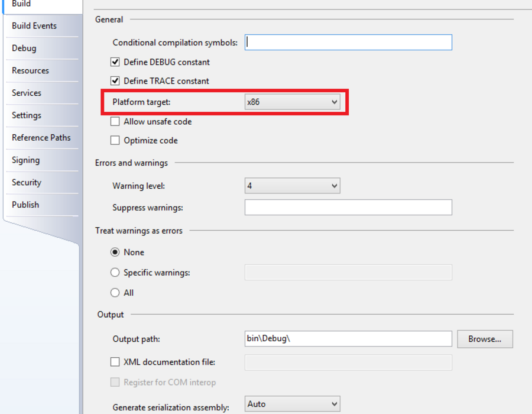532x414 pixels.
Task: Open the Security tab
Action: 43,183
